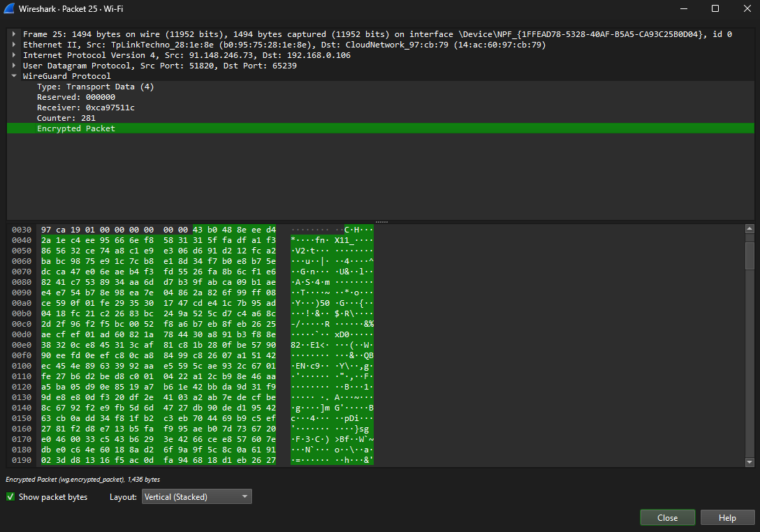
Task: Click hex offset 0140 row label
Action: coord(22,408)
